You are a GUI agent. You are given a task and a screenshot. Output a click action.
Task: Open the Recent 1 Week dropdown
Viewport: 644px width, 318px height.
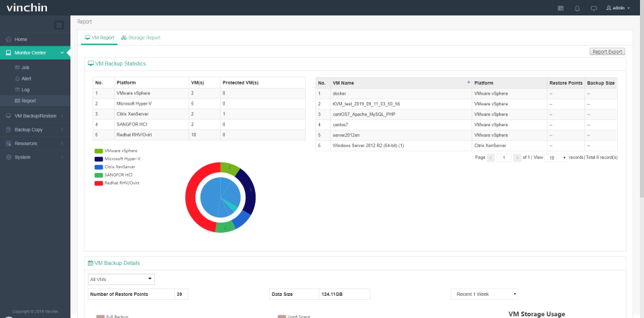pos(484,294)
